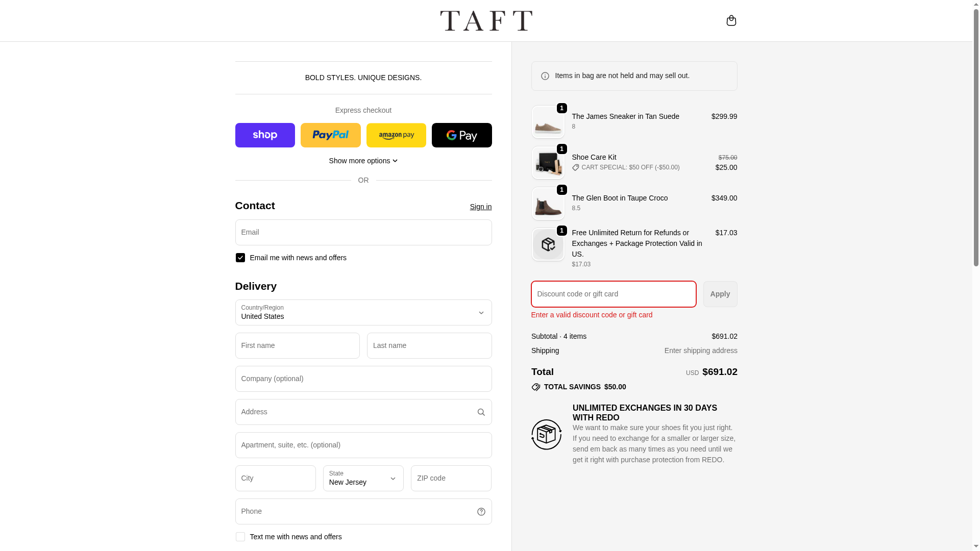Click the Apply discount button
980x551 pixels.
click(x=720, y=294)
